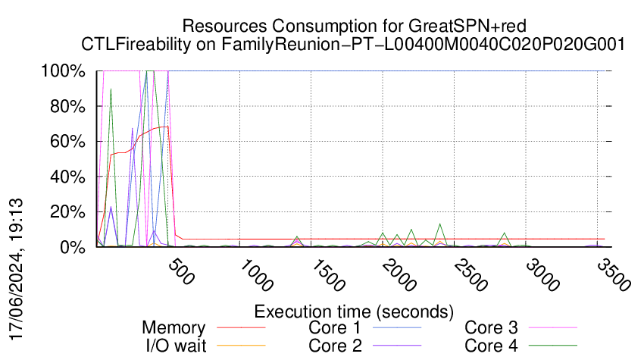Click the purple Core 2 legend line
This screenshot has height=360, width=644.
[x=397, y=346]
